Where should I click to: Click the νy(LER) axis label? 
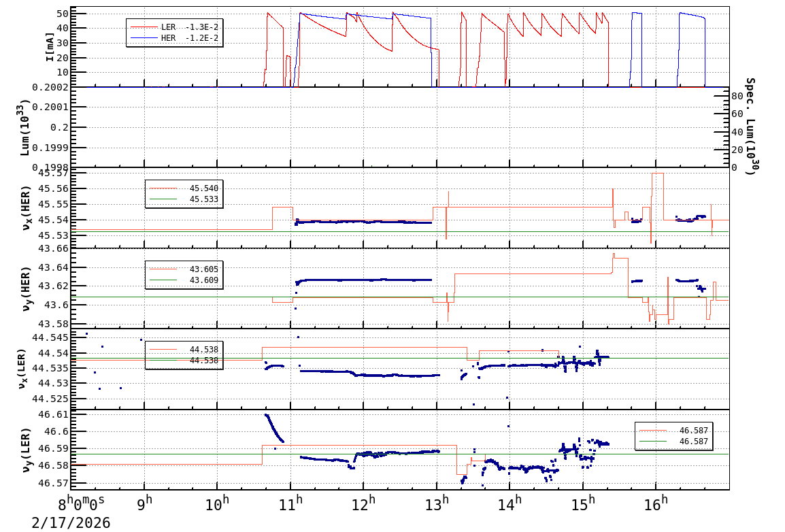point(25,449)
